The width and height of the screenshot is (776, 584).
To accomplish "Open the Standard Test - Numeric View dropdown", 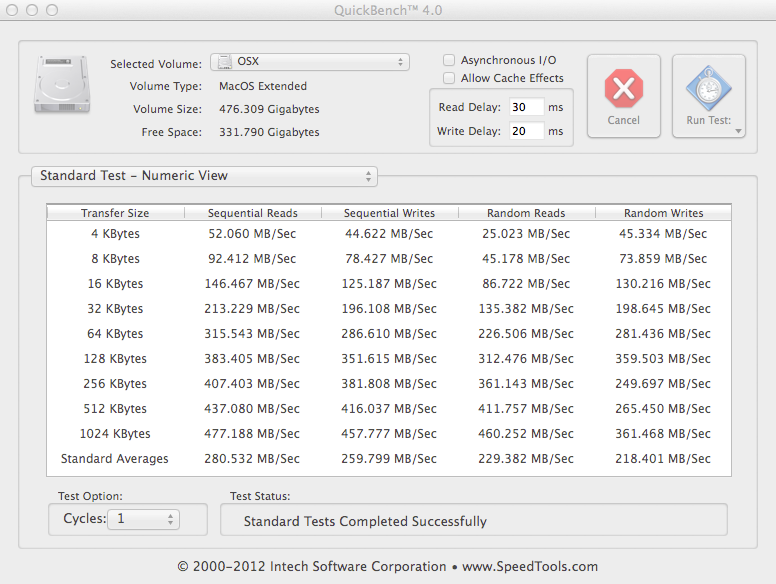I will pos(204,176).
